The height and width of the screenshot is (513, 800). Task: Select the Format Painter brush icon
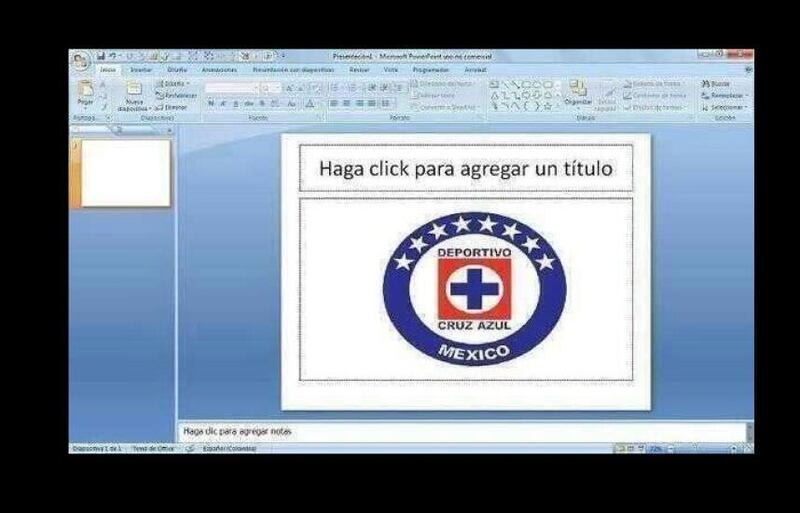pos(103,107)
